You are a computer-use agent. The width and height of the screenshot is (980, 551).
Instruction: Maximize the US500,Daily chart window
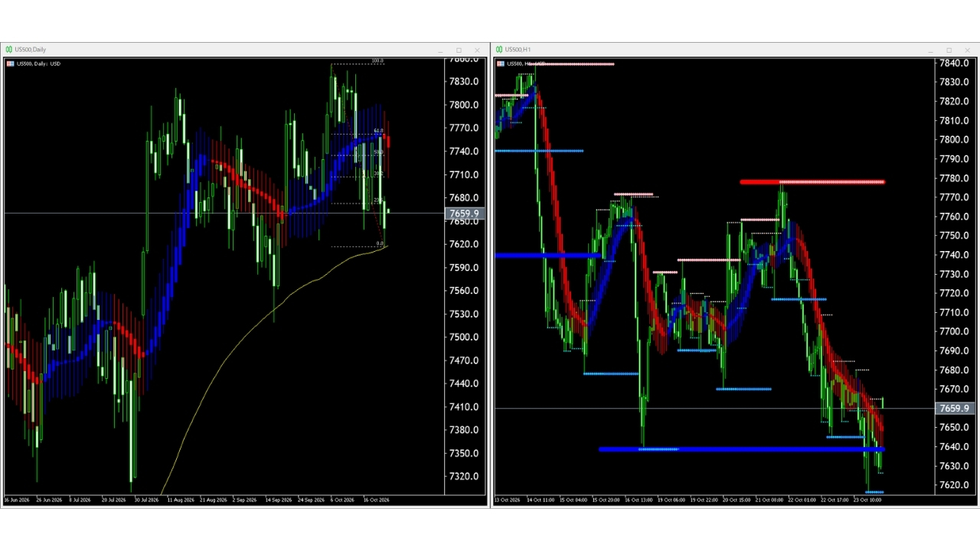click(x=459, y=51)
